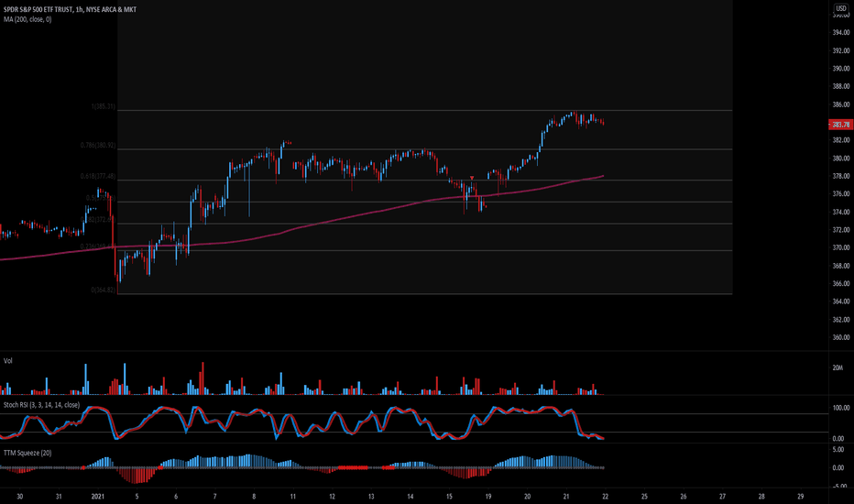The image size is (854, 504).
Task: Click the 13 label on the date axis
Action: [371, 497]
